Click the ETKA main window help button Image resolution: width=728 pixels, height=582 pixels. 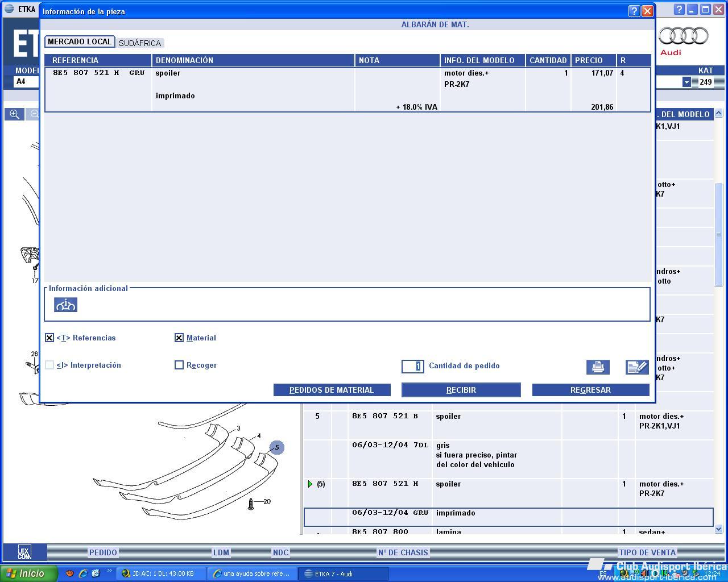(679, 10)
